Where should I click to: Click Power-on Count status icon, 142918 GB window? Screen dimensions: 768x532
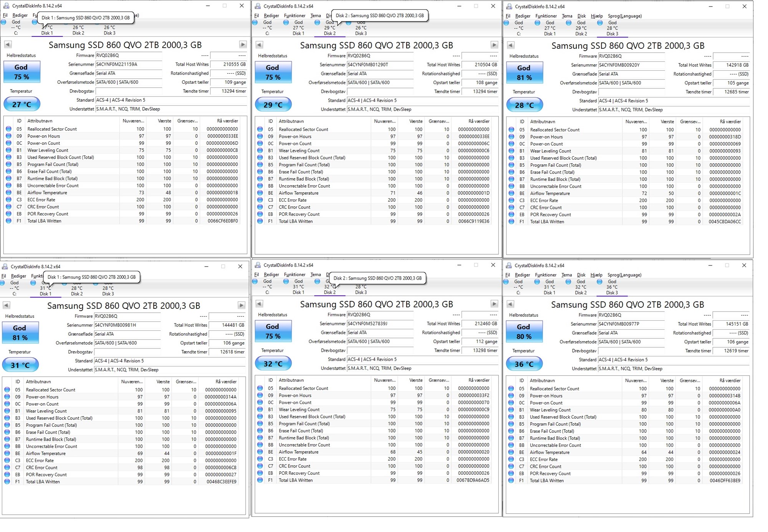coord(511,144)
